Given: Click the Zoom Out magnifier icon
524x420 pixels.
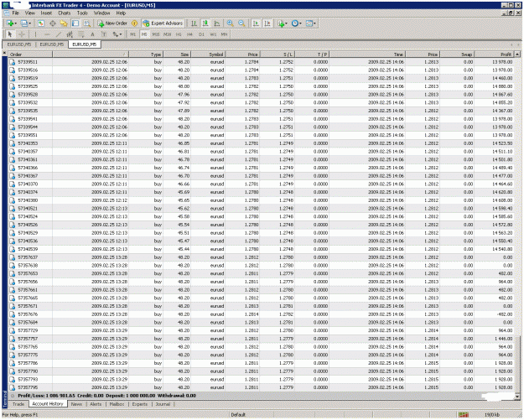Looking at the screenshot, I should point(241,23).
